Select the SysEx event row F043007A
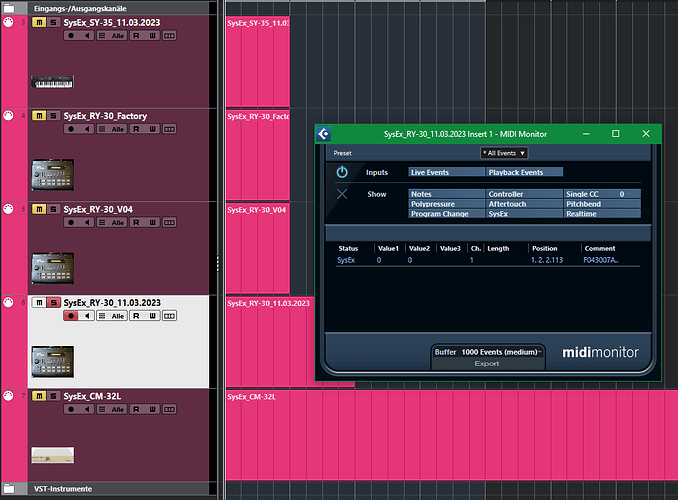678x500 pixels. (487, 260)
